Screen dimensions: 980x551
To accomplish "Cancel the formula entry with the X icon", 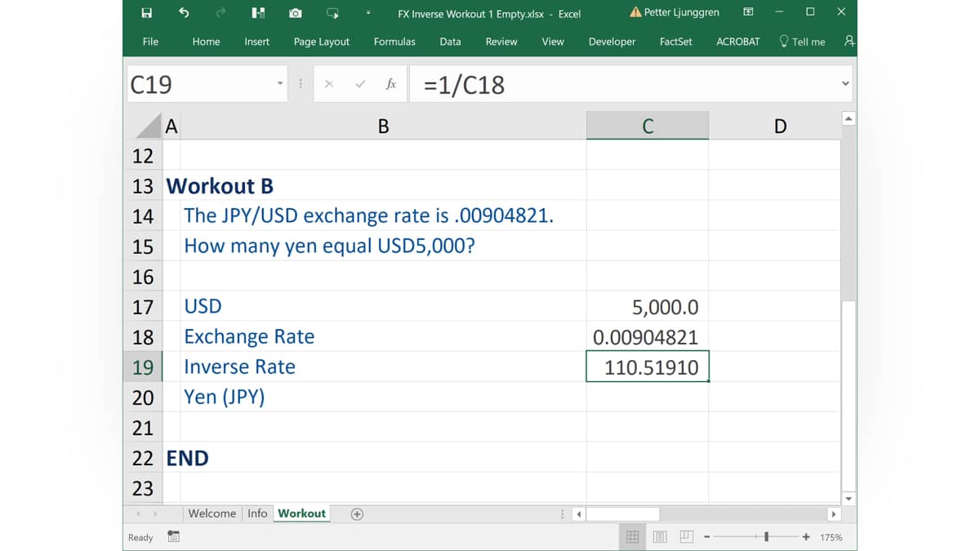I will click(328, 84).
